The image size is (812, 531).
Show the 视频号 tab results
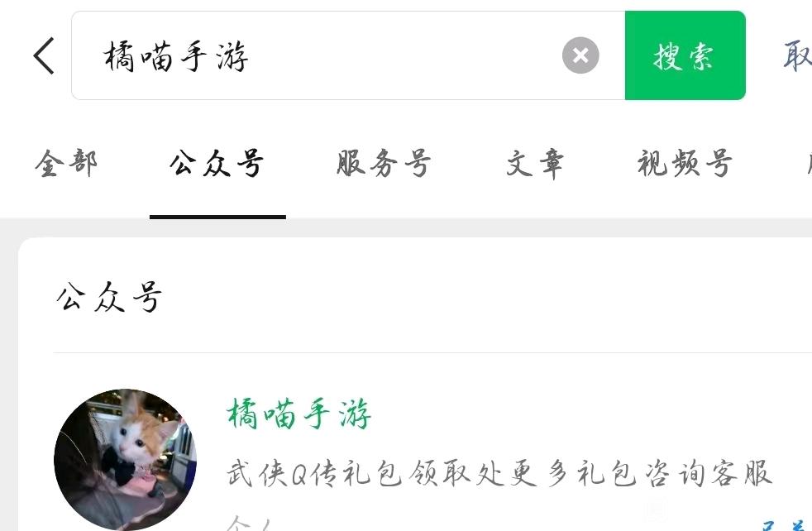685,163
